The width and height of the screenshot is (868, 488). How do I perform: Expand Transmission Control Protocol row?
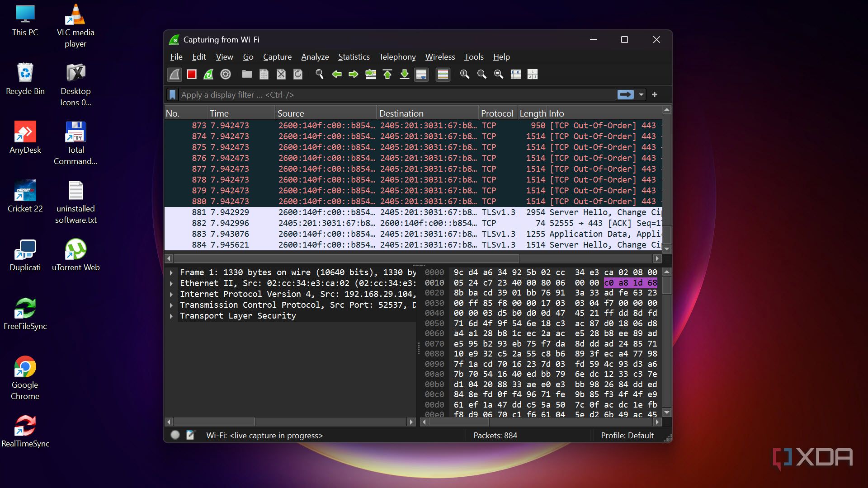coord(171,305)
